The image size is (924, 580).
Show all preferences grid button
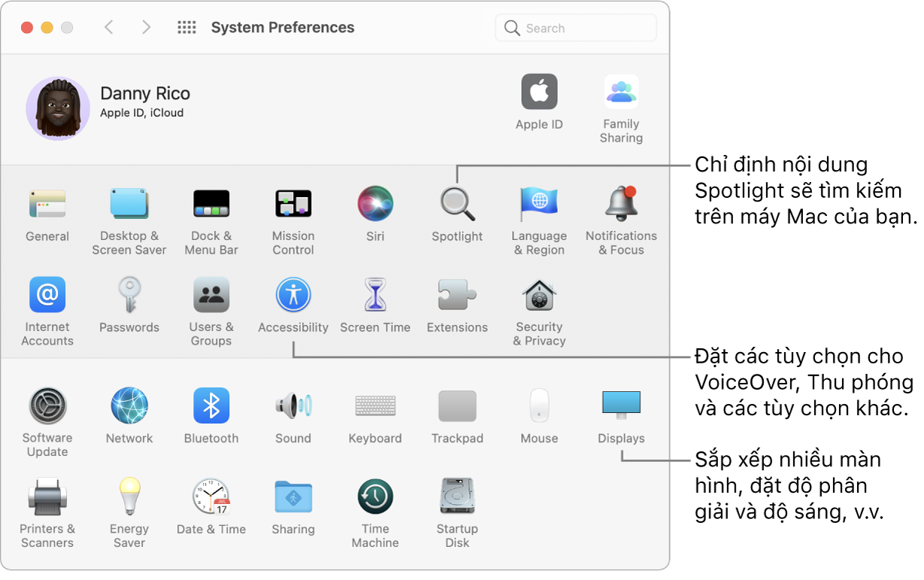[186, 28]
